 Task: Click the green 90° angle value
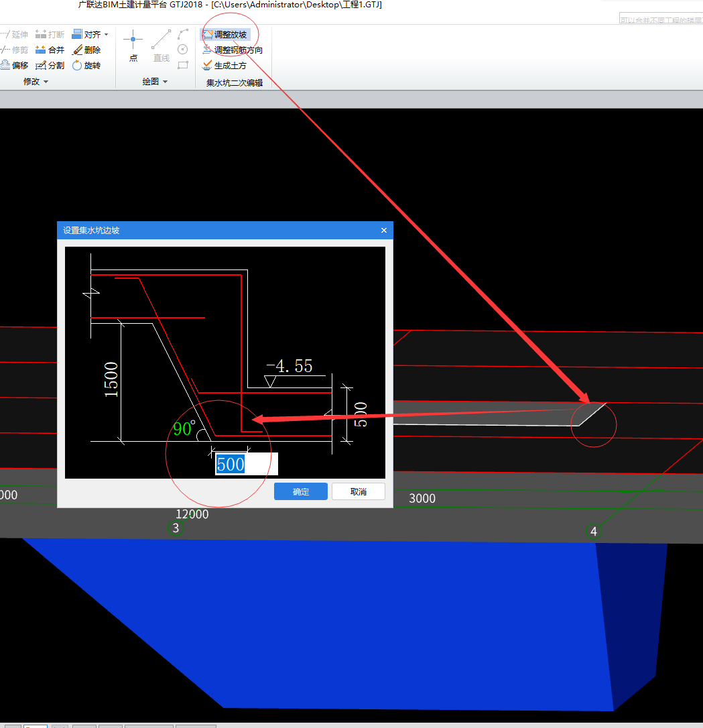184,428
